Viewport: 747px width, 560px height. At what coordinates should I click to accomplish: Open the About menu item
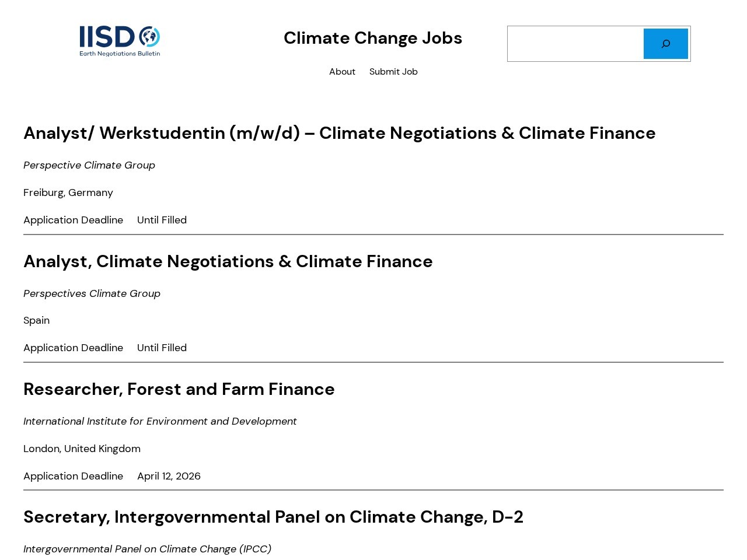(x=342, y=72)
